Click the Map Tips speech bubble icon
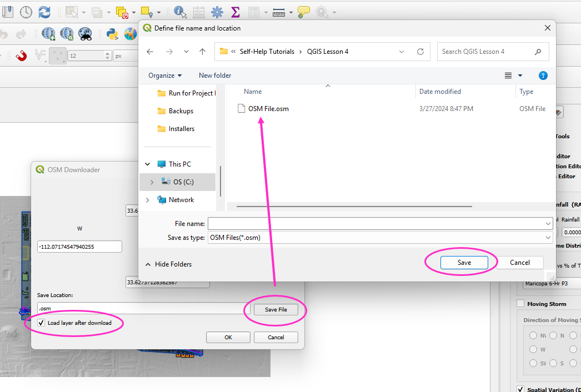The height and width of the screenshot is (392, 581). tap(303, 12)
